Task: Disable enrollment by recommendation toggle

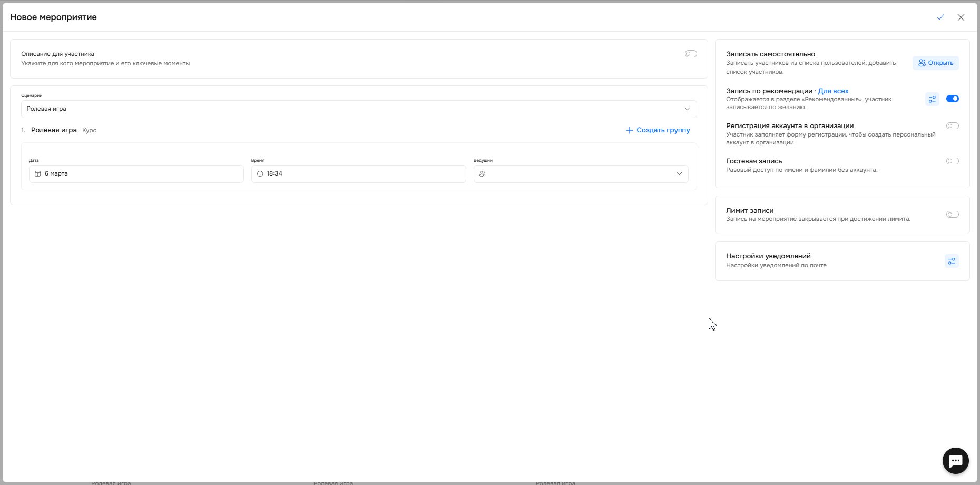Action: click(952, 99)
